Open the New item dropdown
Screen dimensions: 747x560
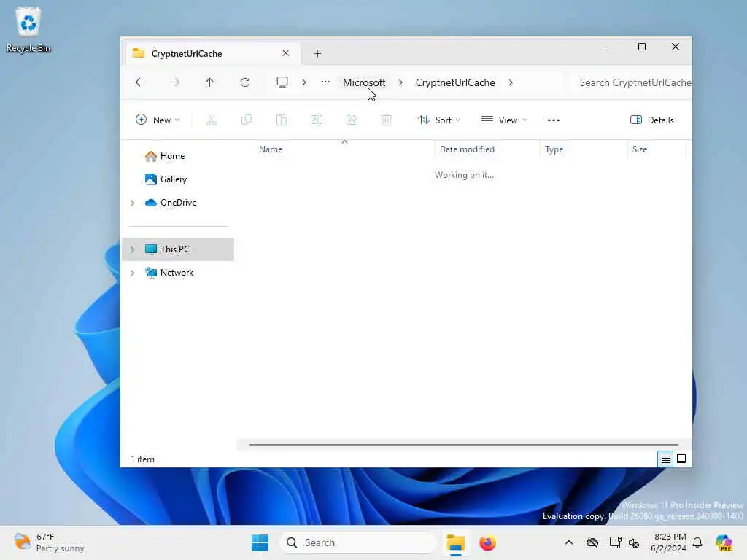tap(158, 120)
